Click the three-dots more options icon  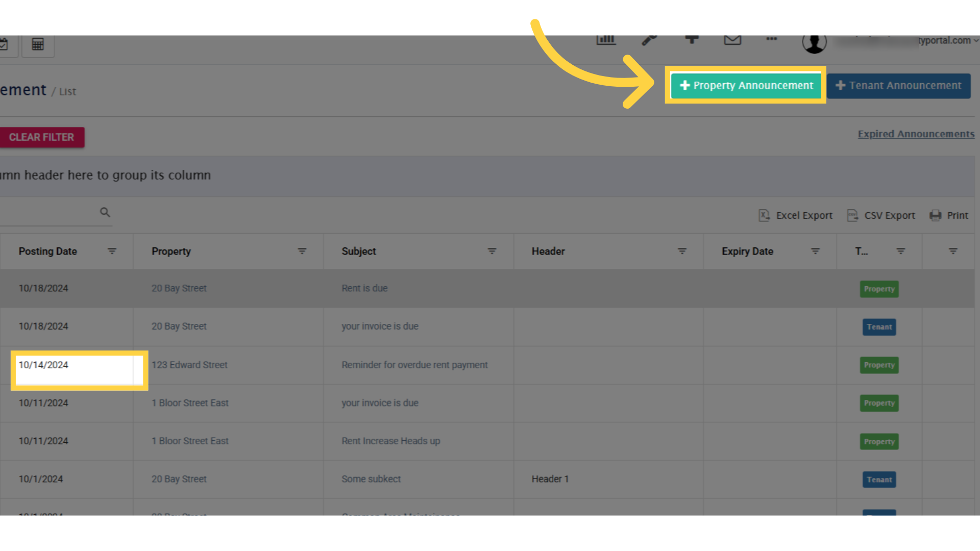click(x=771, y=39)
